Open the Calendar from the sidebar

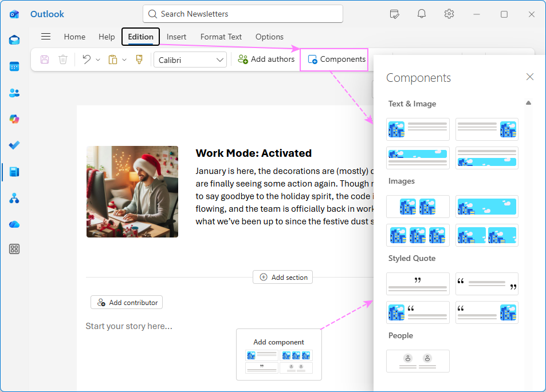point(14,66)
